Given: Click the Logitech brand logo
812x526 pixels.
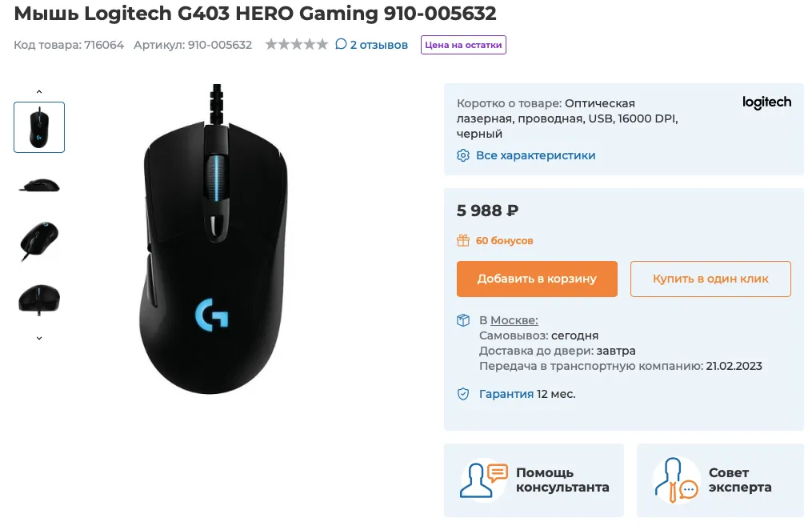Looking at the screenshot, I should pos(766,102).
